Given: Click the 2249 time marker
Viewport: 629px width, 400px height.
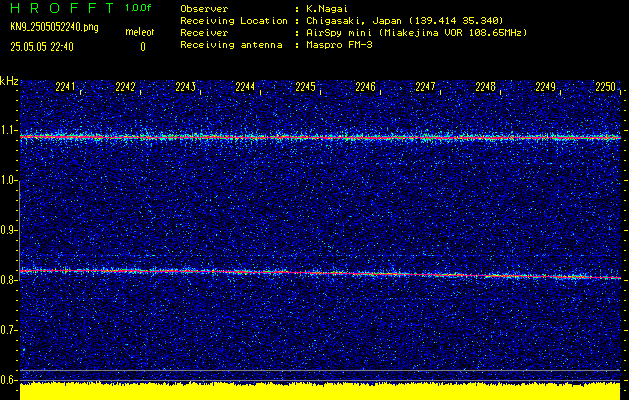Looking at the screenshot, I should click(546, 87).
